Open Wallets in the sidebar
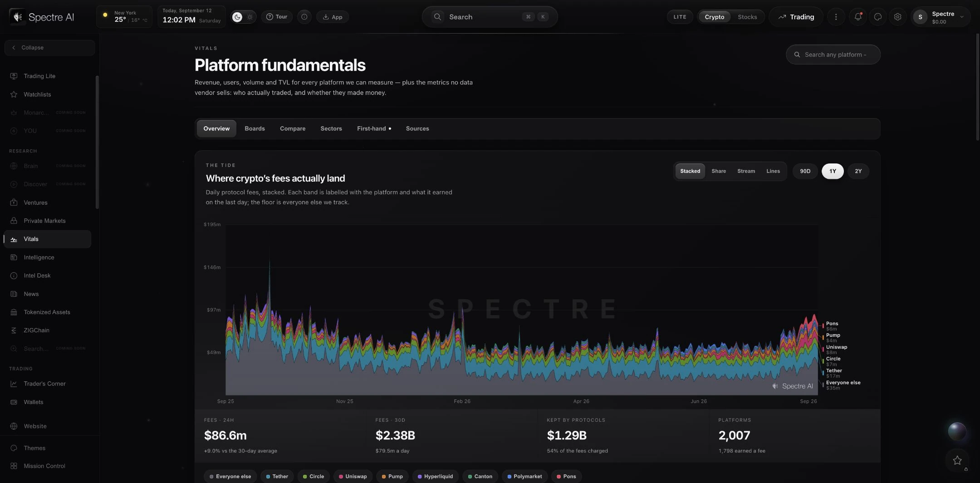This screenshot has width=980, height=483. (x=48, y=402)
